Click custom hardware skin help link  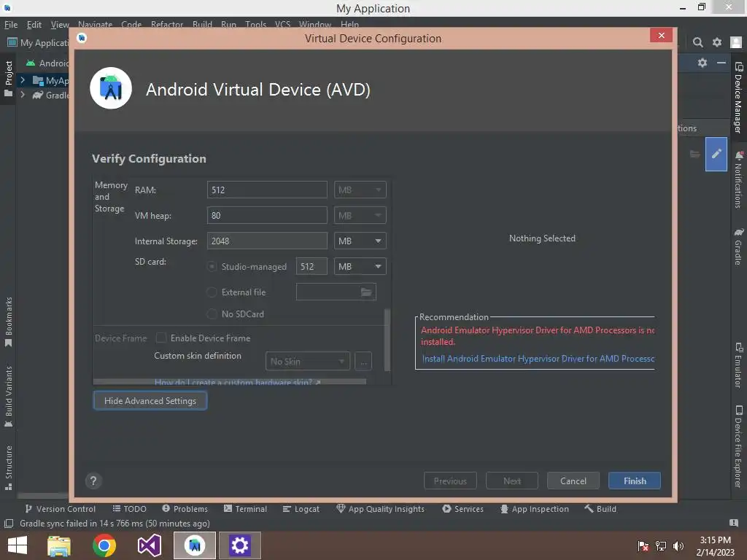click(x=237, y=382)
